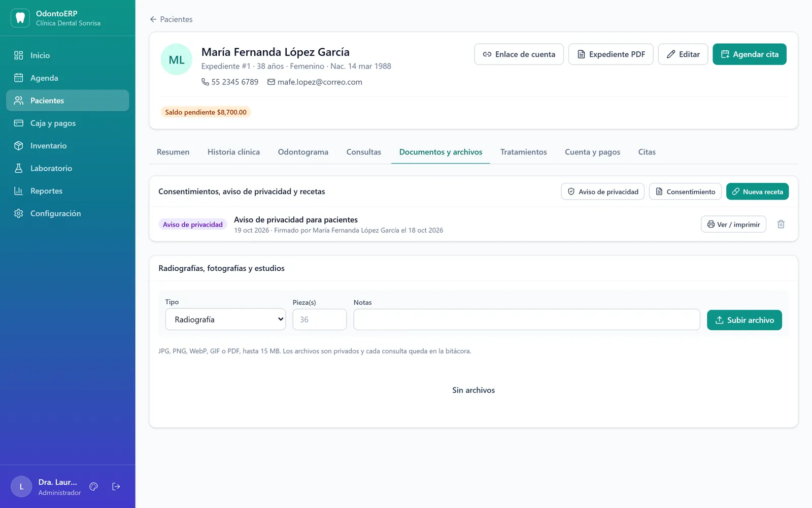Open Laboratorio in the sidebar
This screenshot has width=812, height=508.
tap(67, 168)
